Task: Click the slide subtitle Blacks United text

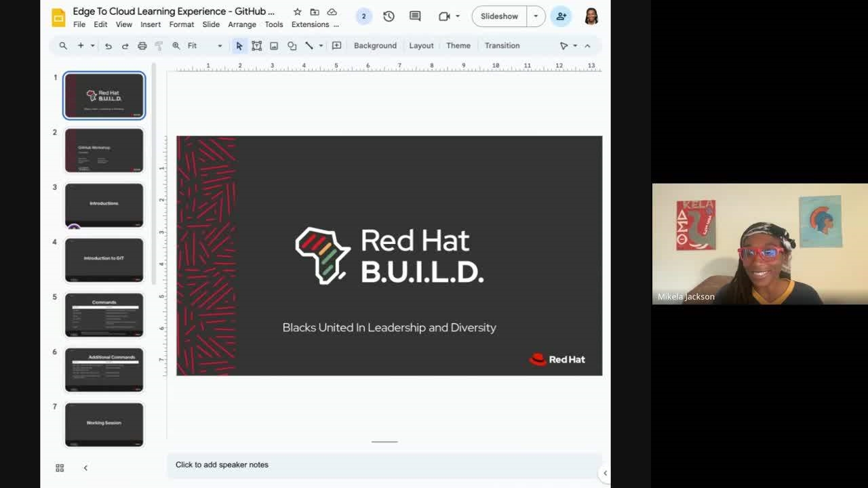Action: tap(389, 327)
